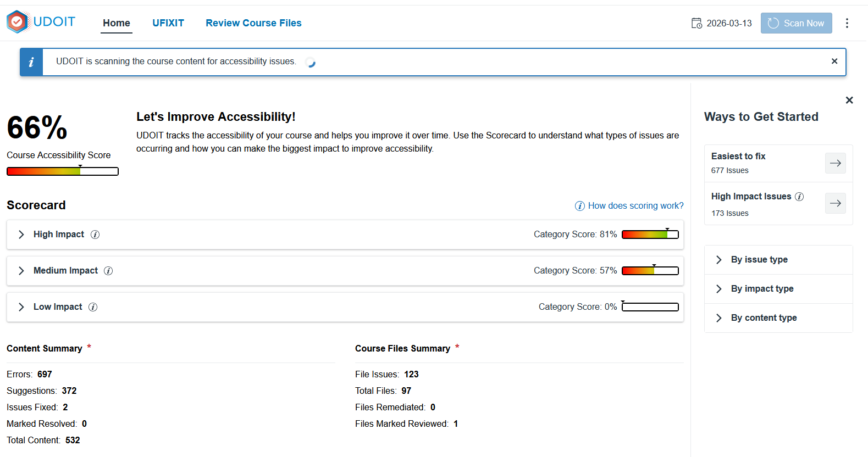
Task: Open the Easiest to fix arrow button
Action: (836, 163)
